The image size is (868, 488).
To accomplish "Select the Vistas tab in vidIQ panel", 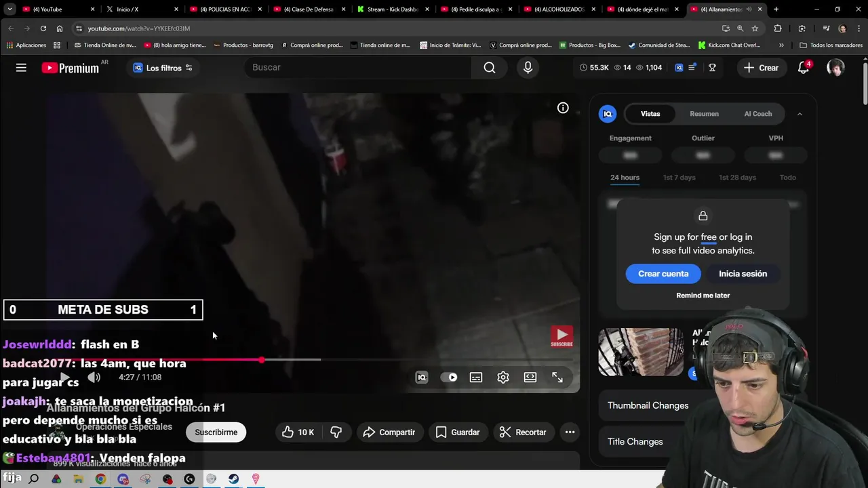I will click(650, 114).
